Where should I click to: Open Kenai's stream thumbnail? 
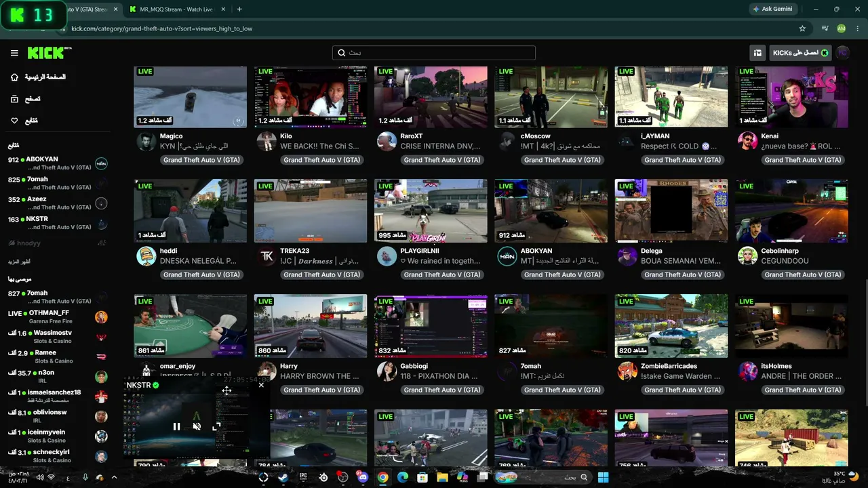pyautogui.click(x=791, y=97)
